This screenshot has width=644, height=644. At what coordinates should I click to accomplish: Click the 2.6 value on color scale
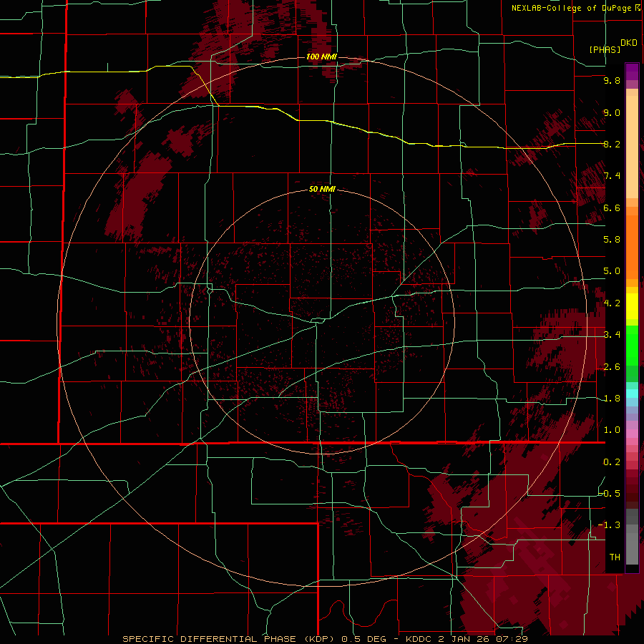point(612,367)
